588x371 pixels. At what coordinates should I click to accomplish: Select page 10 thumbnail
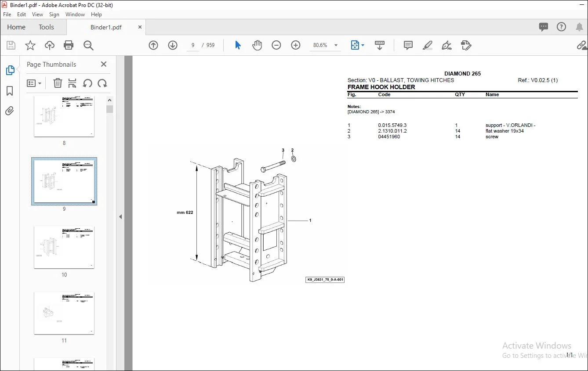coord(64,247)
